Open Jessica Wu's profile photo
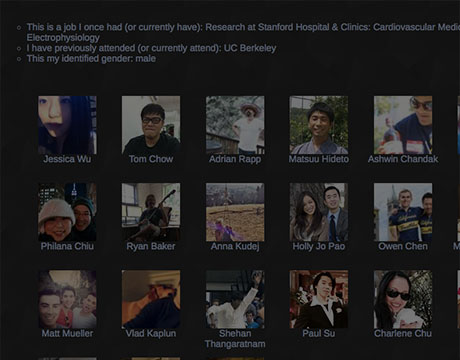 click(67, 125)
